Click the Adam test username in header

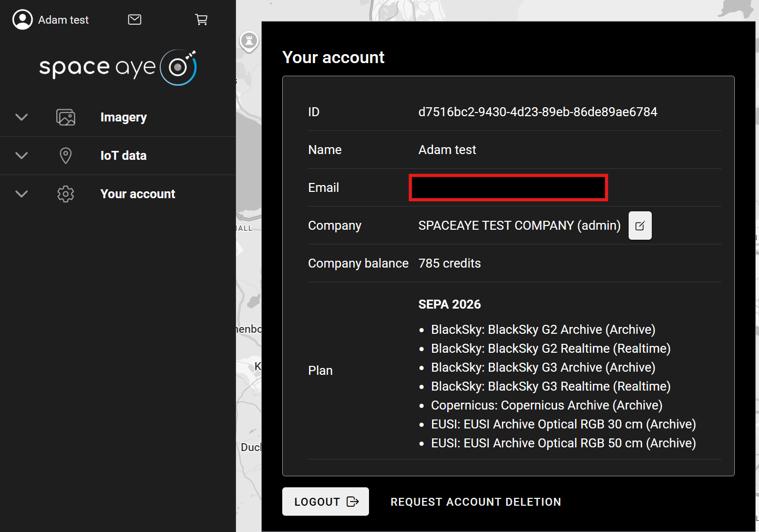[x=64, y=20]
